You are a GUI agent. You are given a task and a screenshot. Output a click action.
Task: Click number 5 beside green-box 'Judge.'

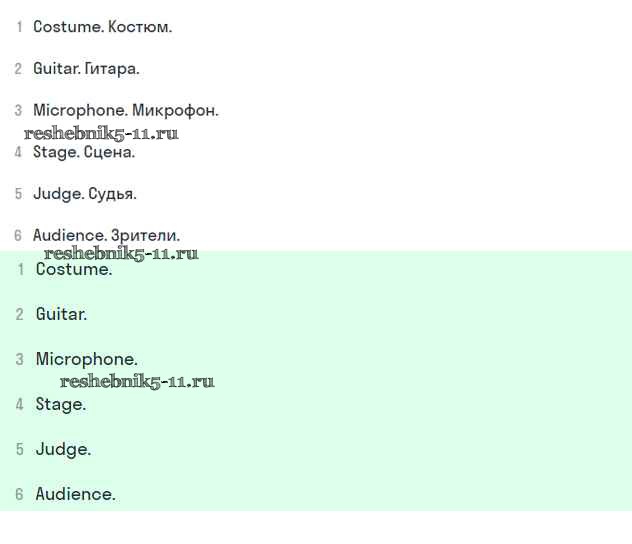[19, 450]
